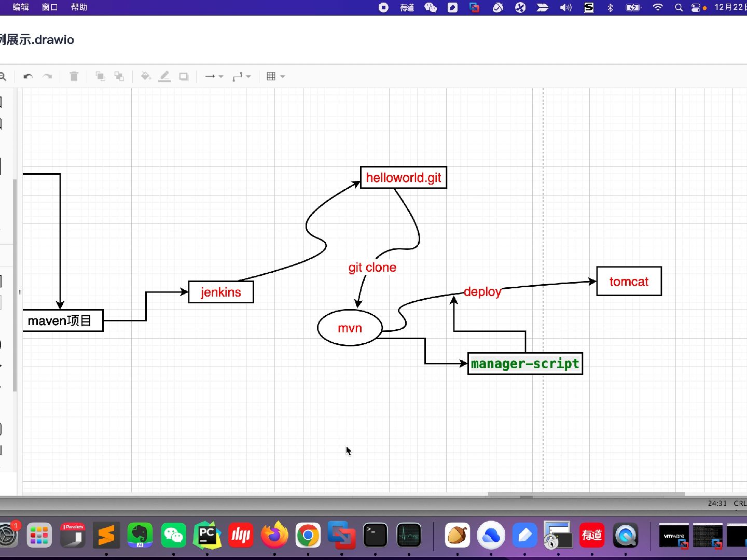Open Parallels Desktop from the dock
The image size is (747, 560).
pos(73,535)
